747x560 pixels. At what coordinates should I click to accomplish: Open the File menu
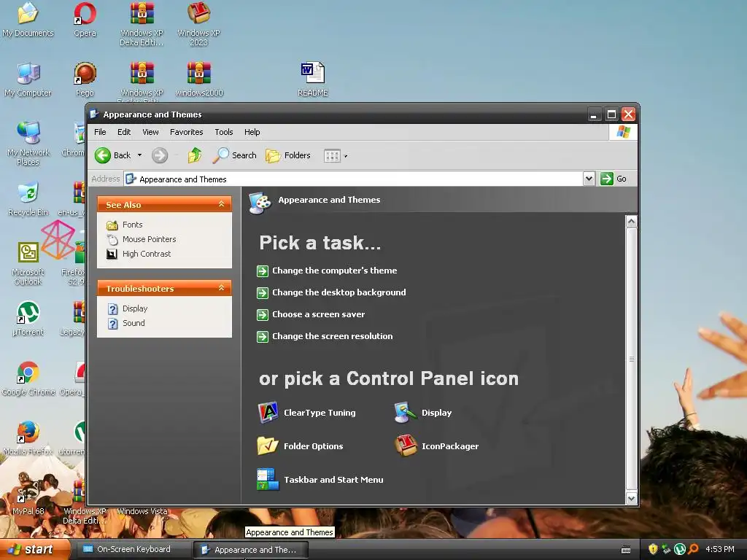pyautogui.click(x=100, y=132)
